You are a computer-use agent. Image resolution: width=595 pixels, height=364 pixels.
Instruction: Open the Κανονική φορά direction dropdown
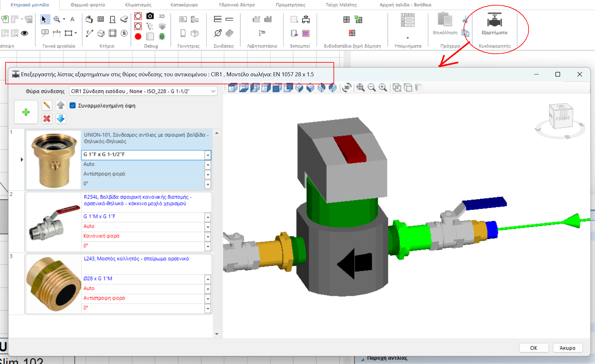(x=208, y=236)
